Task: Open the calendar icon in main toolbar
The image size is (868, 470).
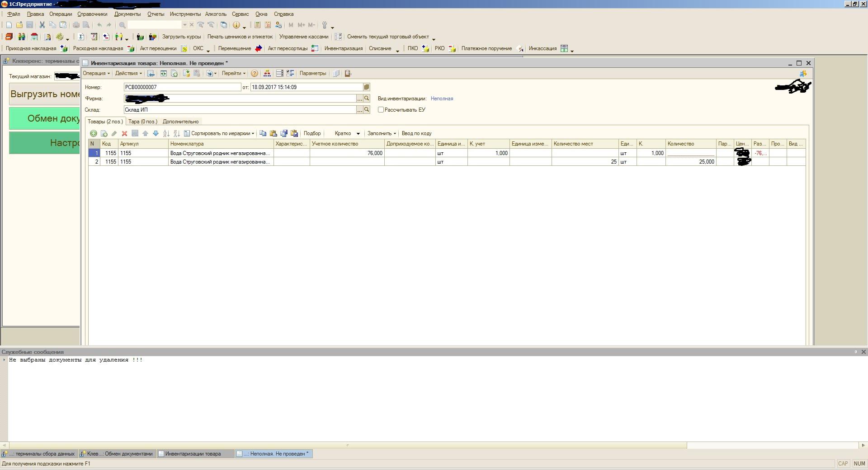Action: (x=268, y=25)
